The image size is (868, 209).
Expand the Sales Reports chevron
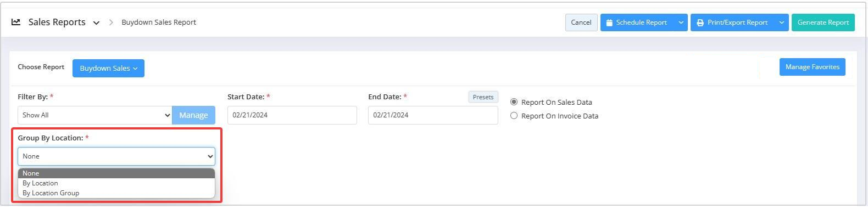pos(96,23)
